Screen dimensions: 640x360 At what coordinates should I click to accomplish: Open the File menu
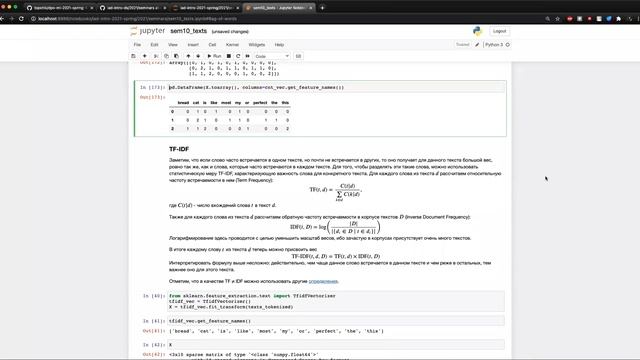click(x=137, y=44)
